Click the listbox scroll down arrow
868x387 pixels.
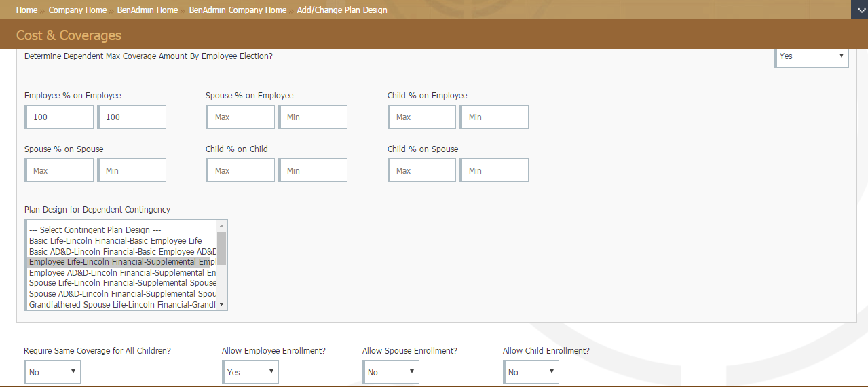point(221,305)
